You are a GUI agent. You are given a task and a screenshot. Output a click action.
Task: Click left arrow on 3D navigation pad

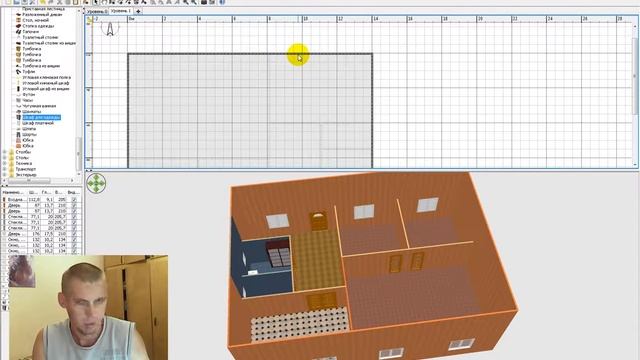click(x=90, y=183)
